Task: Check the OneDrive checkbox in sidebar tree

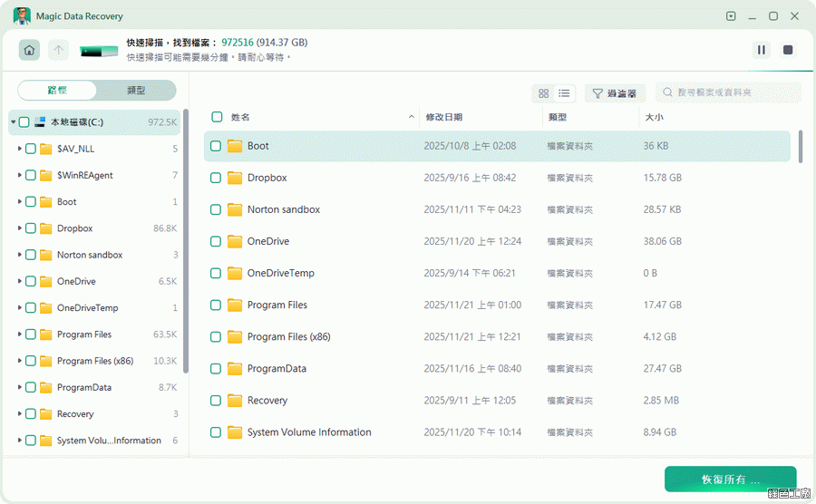Action: [x=31, y=282]
